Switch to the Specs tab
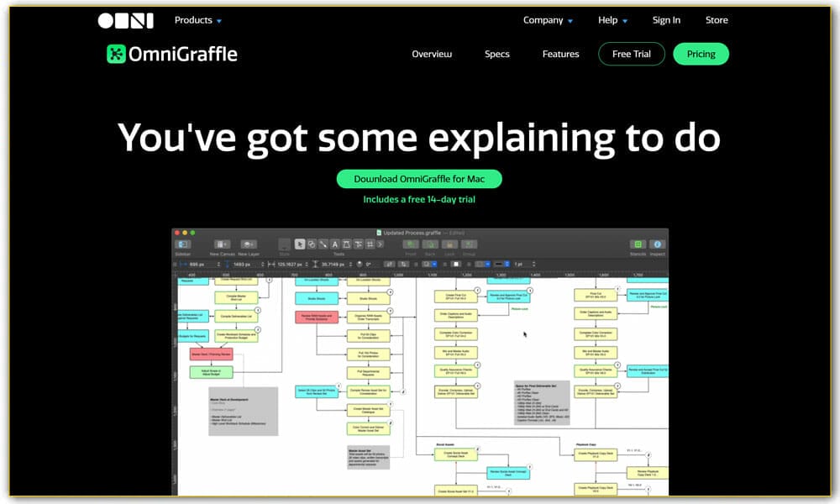The width and height of the screenshot is (840, 504). [496, 54]
